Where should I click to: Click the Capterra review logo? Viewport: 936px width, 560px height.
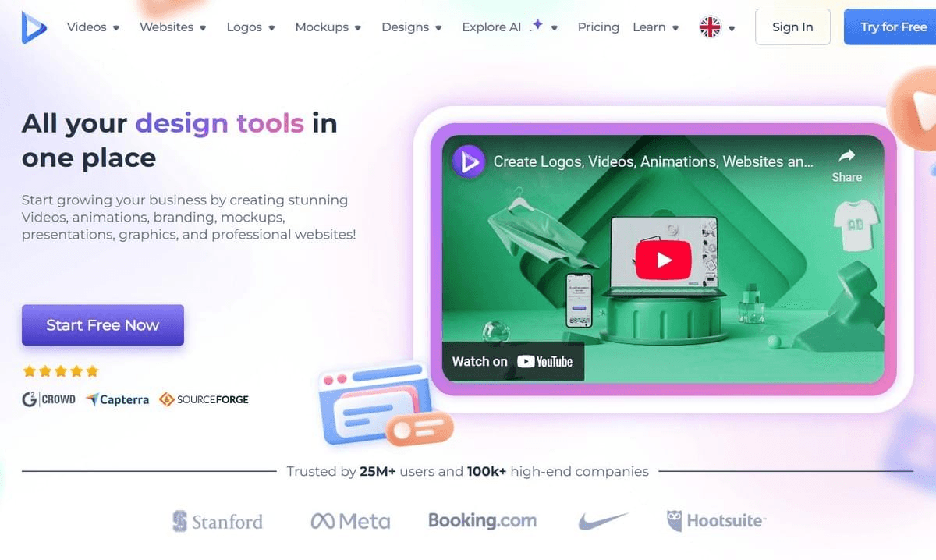coord(117,399)
